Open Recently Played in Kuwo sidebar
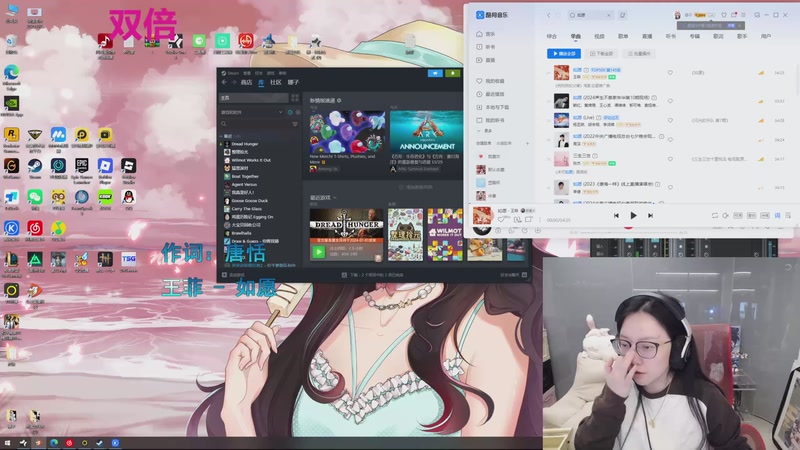The image size is (800, 450). (x=490, y=94)
